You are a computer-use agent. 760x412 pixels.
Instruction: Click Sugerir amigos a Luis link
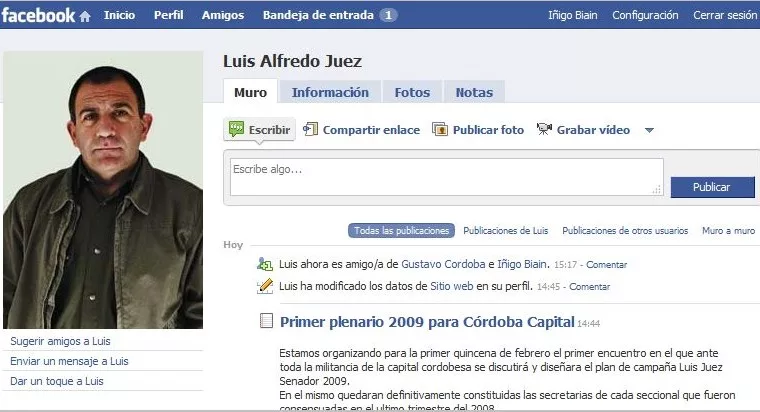[x=60, y=341]
